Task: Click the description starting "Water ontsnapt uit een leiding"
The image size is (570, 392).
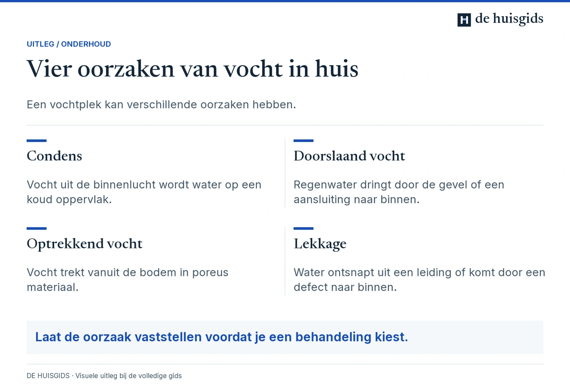Action: point(419,280)
